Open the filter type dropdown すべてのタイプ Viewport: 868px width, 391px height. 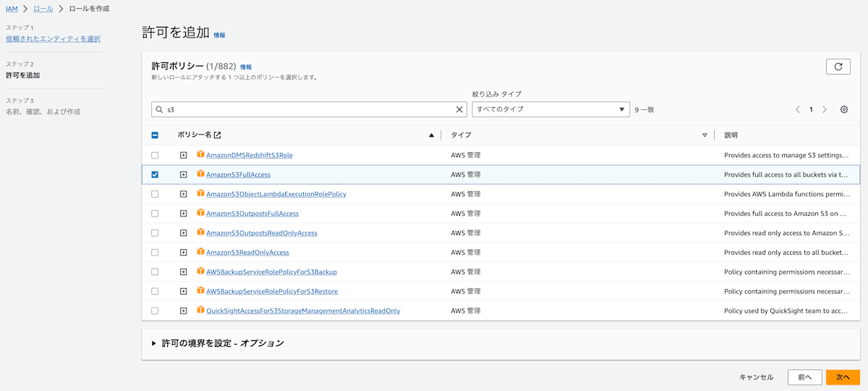pos(550,109)
